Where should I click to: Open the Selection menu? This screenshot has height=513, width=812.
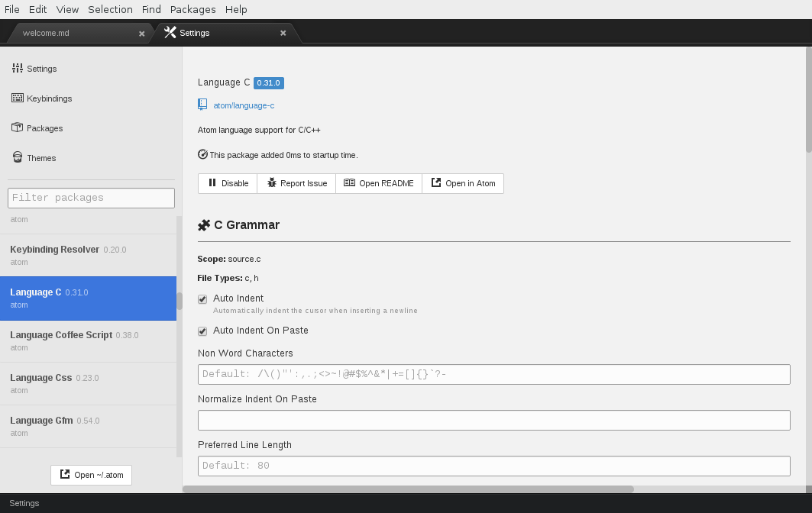(110, 9)
